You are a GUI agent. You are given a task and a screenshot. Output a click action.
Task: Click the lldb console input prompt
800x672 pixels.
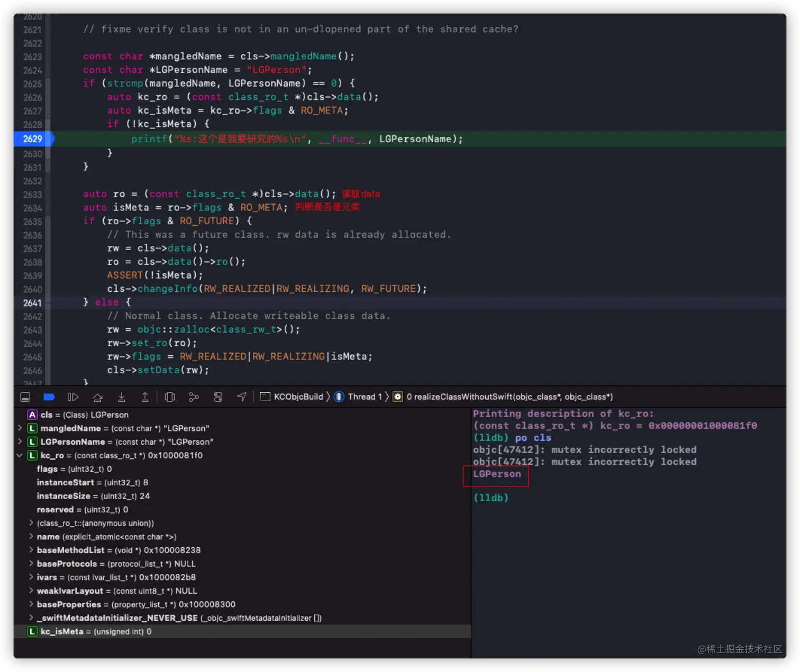click(491, 498)
